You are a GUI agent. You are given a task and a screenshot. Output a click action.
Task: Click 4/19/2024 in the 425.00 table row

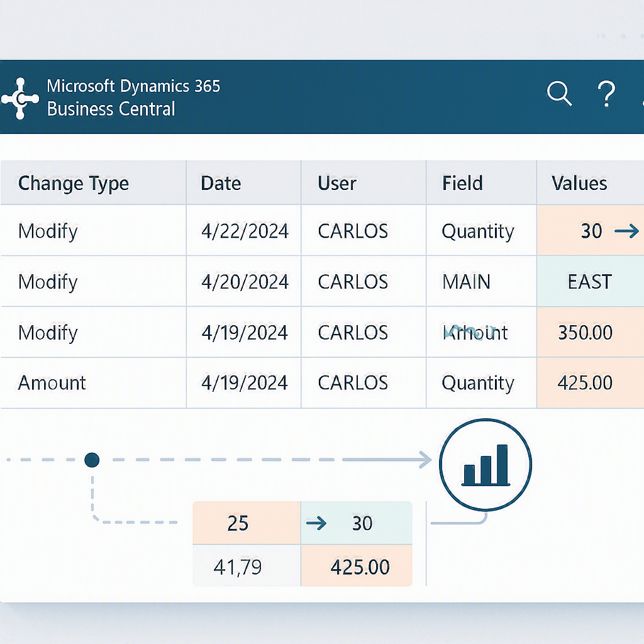[245, 383]
